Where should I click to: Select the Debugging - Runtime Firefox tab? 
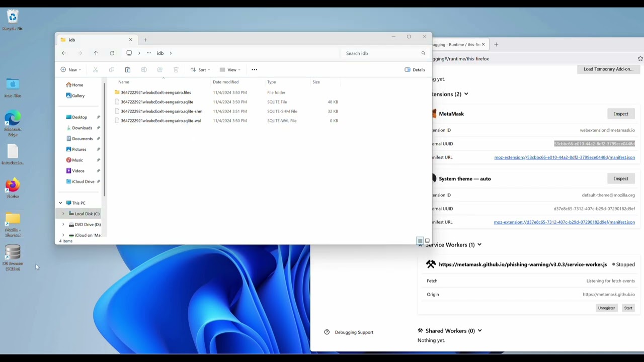[x=456, y=44]
